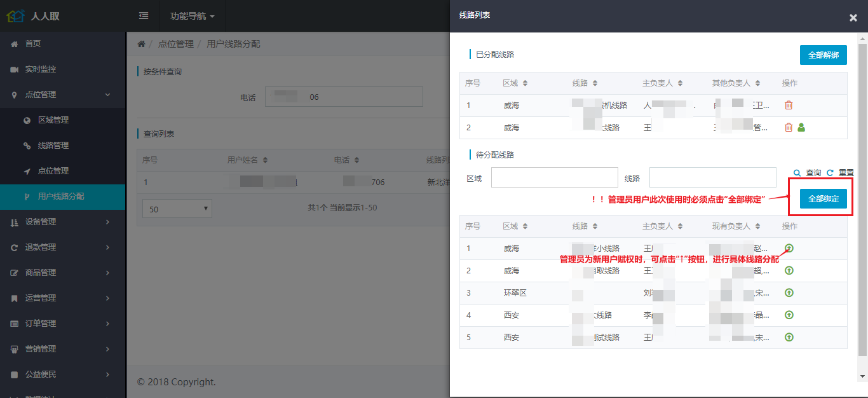
Task: Expand 订单管理 sidebar section
Action: pos(64,324)
